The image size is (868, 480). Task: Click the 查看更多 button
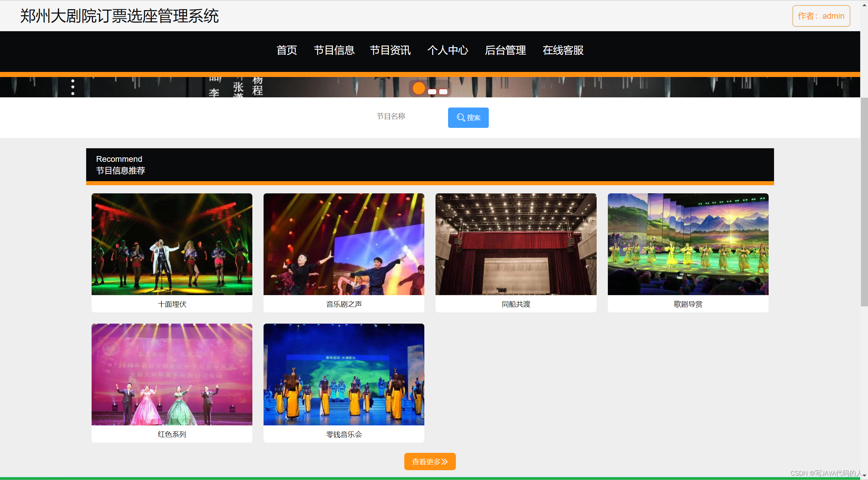tap(430, 461)
